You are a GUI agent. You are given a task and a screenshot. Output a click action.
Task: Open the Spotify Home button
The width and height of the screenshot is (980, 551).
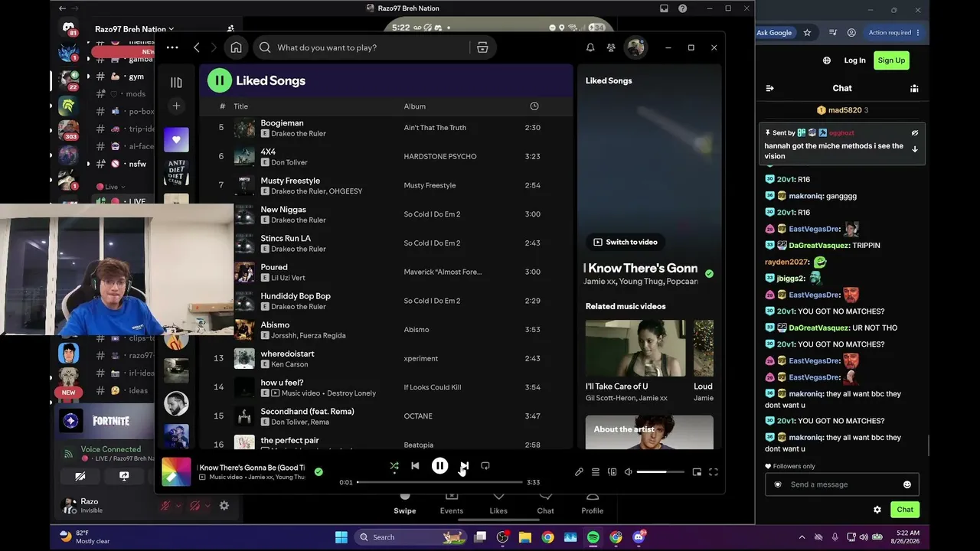236,47
